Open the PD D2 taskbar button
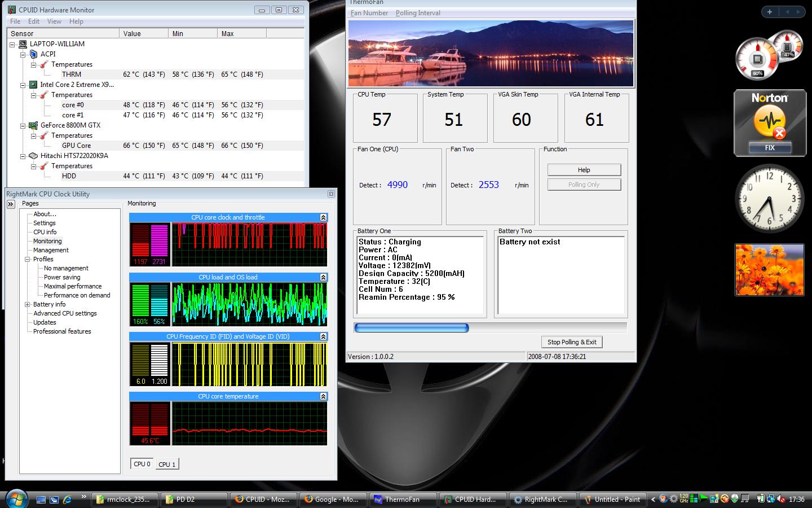Viewport: 812px width, 508px height. (x=195, y=500)
